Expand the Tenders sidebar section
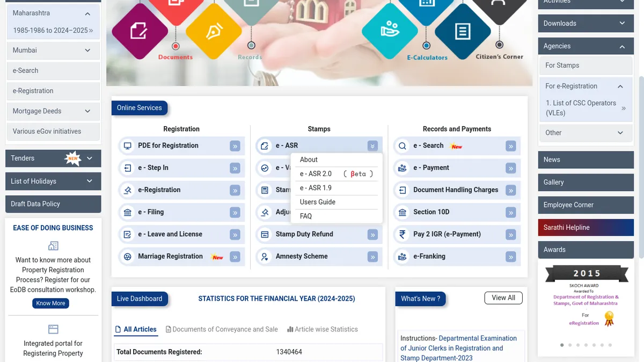 pos(89,158)
